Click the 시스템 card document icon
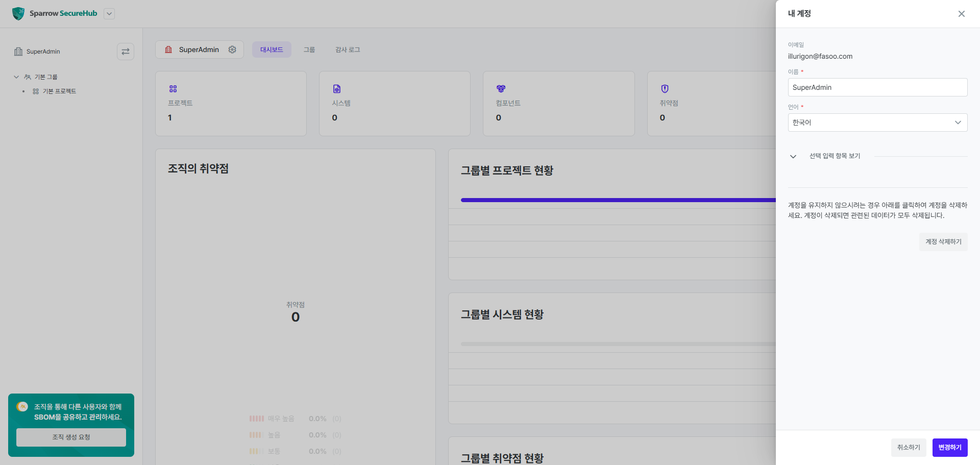This screenshot has width=980, height=465. (x=337, y=89)
